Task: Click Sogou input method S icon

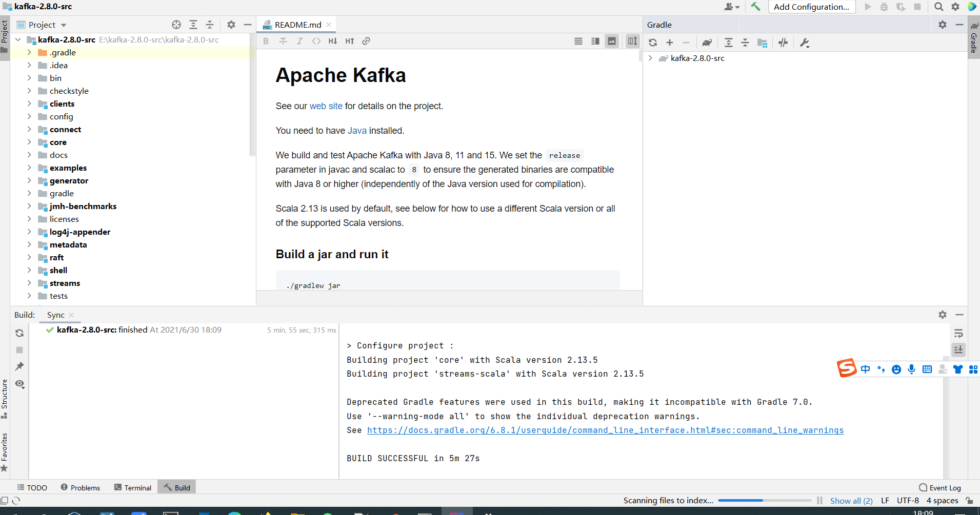Action: coord(847,368)
